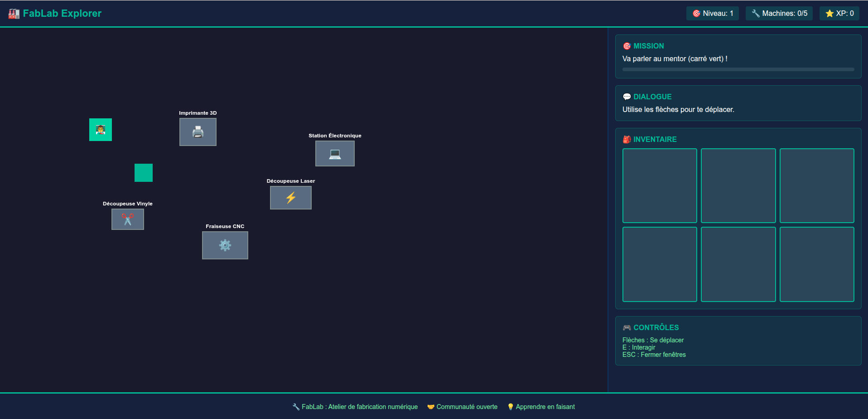Click the XP: 0 star badge
The width and height of the screenshot is (868, 419).
click(839, 14)
